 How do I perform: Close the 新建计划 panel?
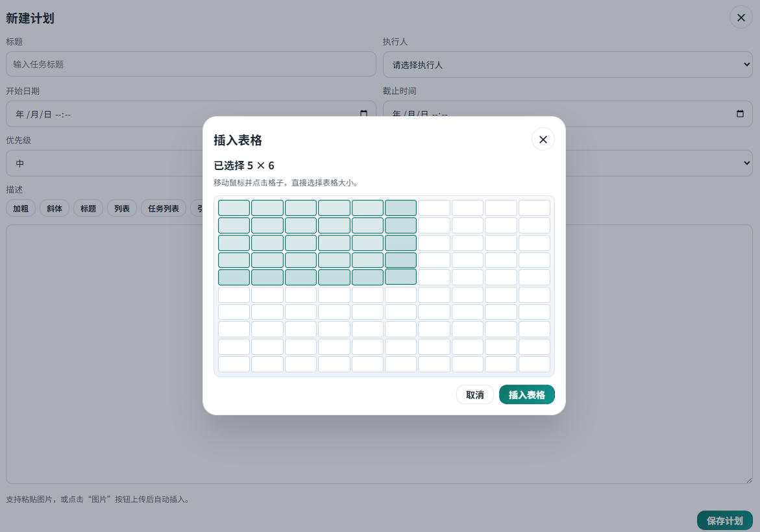coord(741,18)
